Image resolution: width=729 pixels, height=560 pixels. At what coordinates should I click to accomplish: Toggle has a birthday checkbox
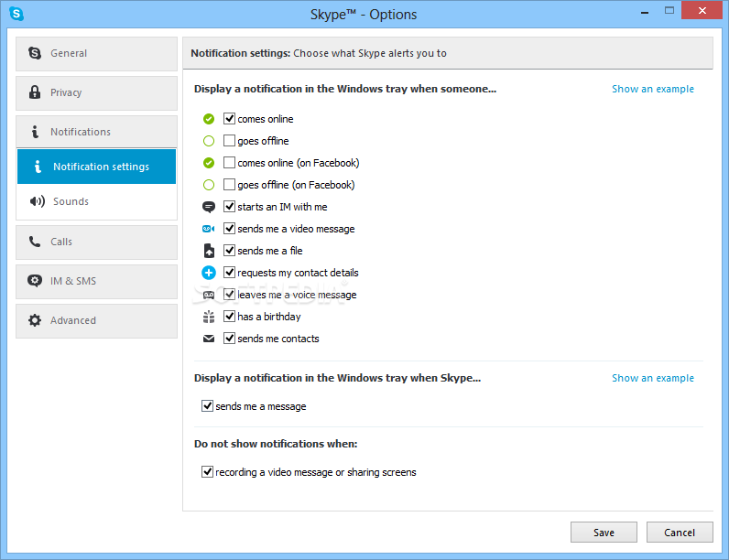[x=229, y=317]
